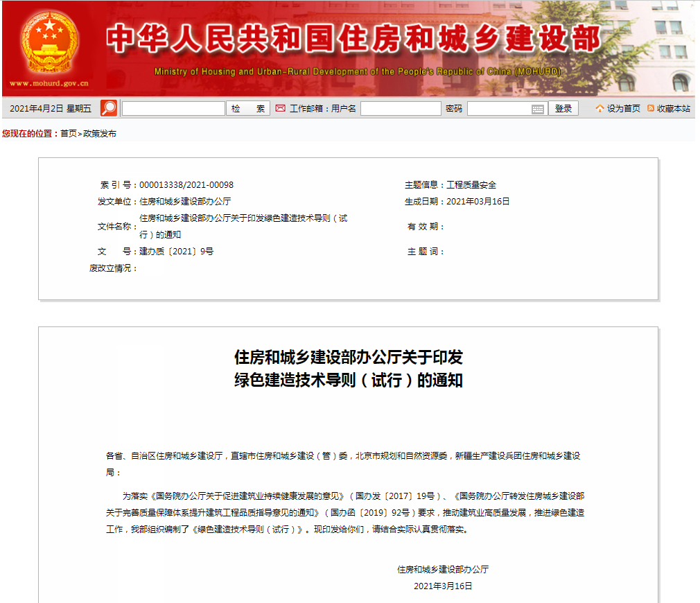Click the 工作邮箱：用户名 label
Image resolution: width=700 pixels, height=603 pixels.
pos(323,108)
